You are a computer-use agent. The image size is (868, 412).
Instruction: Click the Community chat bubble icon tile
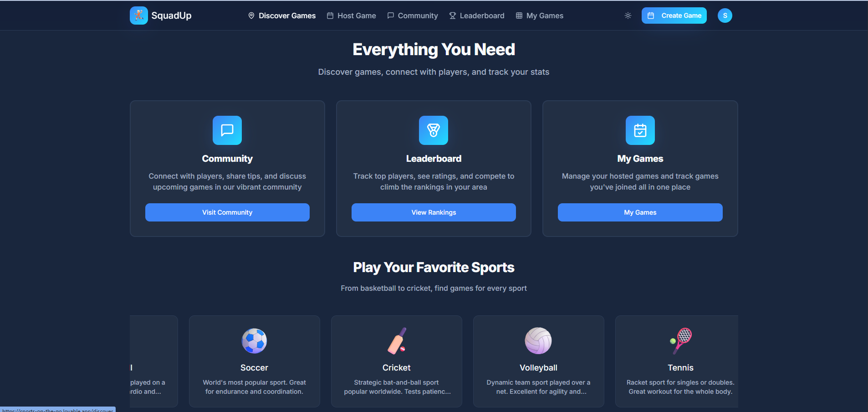click(x=227, y=130)
